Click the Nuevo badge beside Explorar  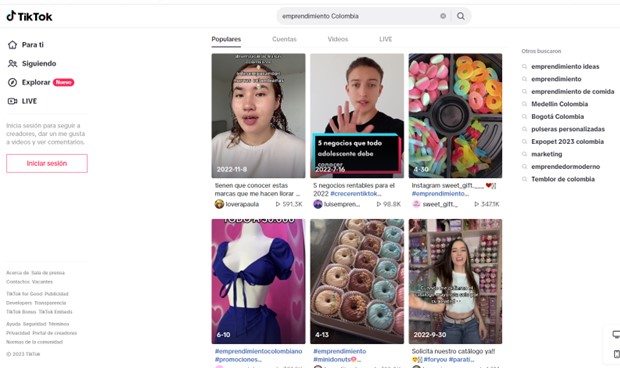point(63,82)
